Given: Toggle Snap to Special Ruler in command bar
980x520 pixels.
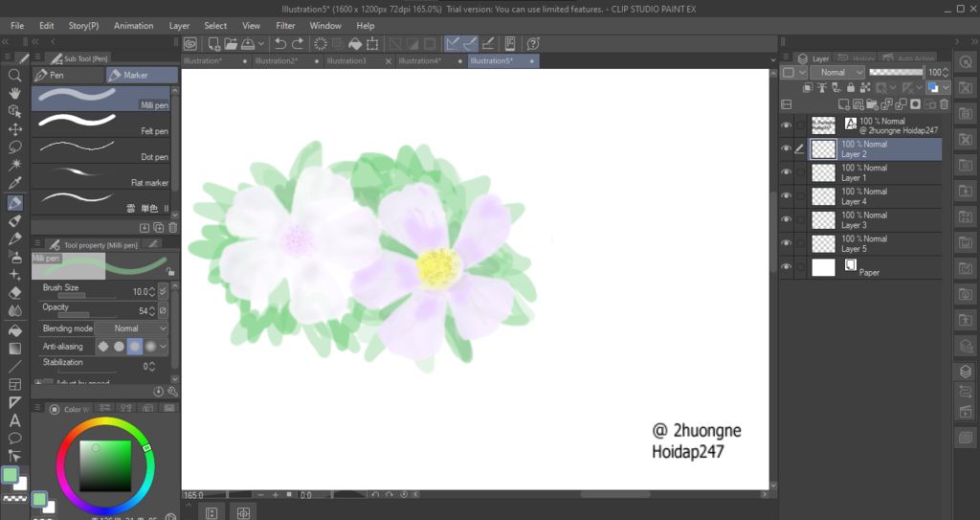Looking at the screenshot, I should (x=469, y=44).
